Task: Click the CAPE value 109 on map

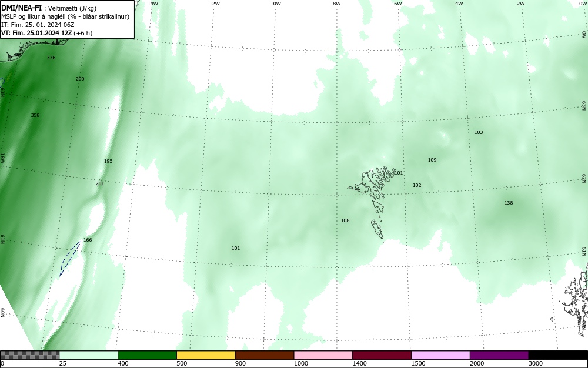Action: pos(432,160)
